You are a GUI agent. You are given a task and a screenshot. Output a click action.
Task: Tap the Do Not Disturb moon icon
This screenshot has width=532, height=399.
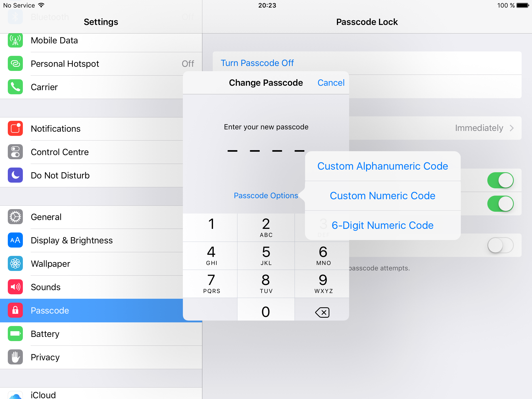click(x=15, y=175)
